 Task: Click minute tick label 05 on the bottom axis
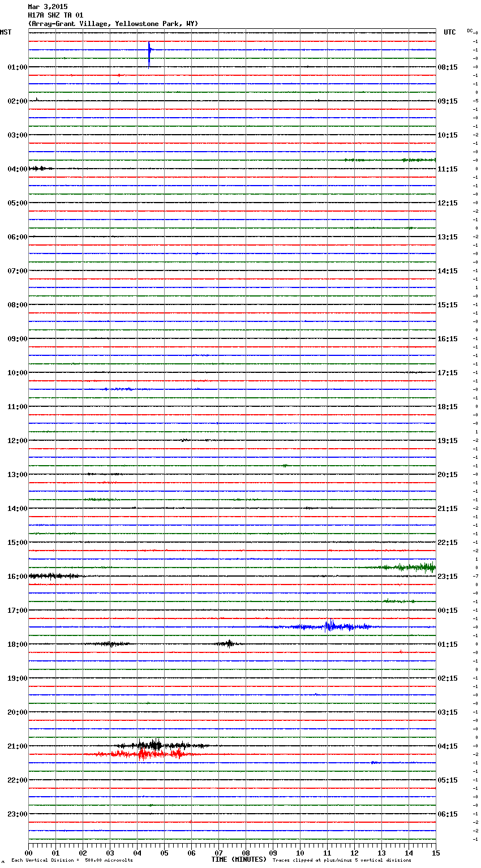coord(164,853)
